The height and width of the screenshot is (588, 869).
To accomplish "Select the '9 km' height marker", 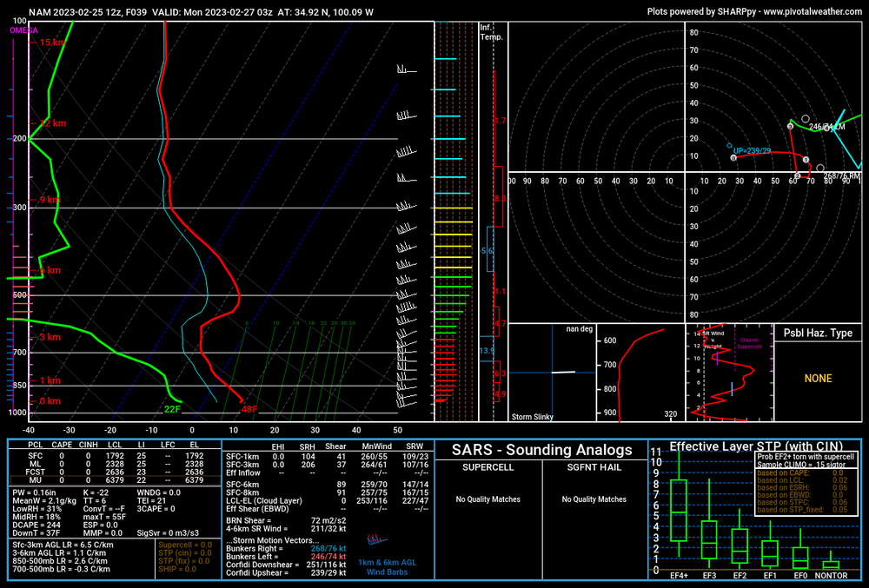I will pyautogui.click(x=50, y=199).
